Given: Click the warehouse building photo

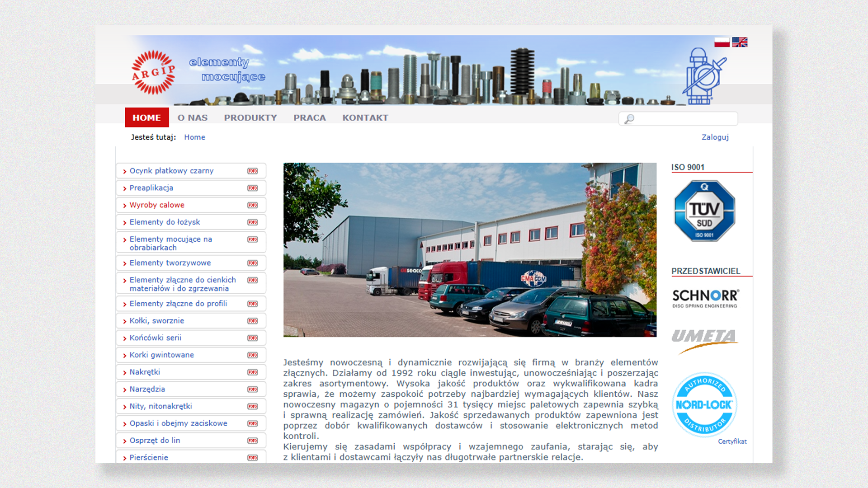Looking at the screenshot, I should pyautogui.click(x=470, y=249).
